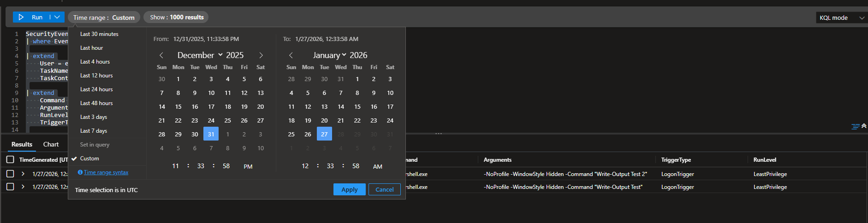Screen dimensions: 868x223
Task: Go to next month in December calendar
Action: pyautogui.click(x=261, y=55)
